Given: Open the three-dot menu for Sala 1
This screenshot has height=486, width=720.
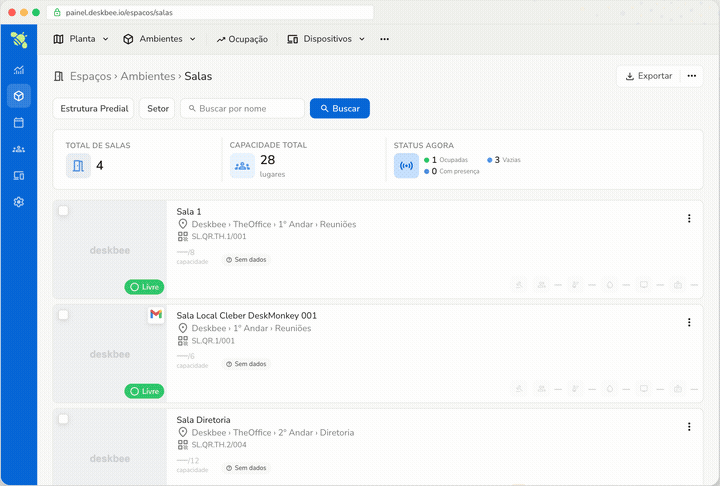Looking at the screenshot, I should click(x=689, y=218).
